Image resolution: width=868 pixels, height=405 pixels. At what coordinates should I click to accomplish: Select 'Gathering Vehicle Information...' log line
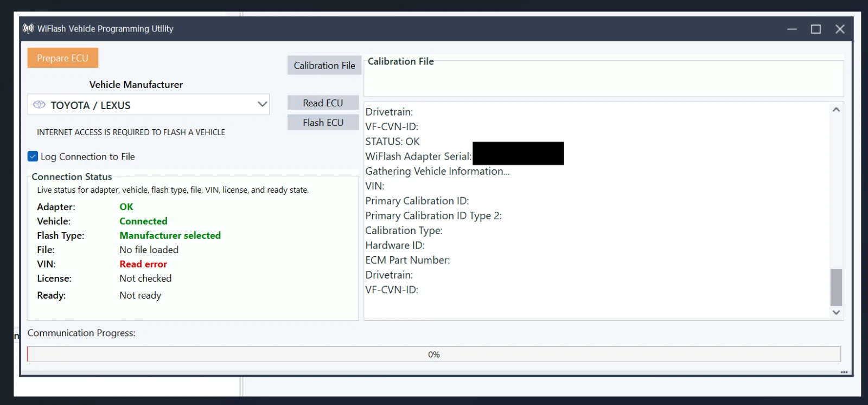(437, 171)
